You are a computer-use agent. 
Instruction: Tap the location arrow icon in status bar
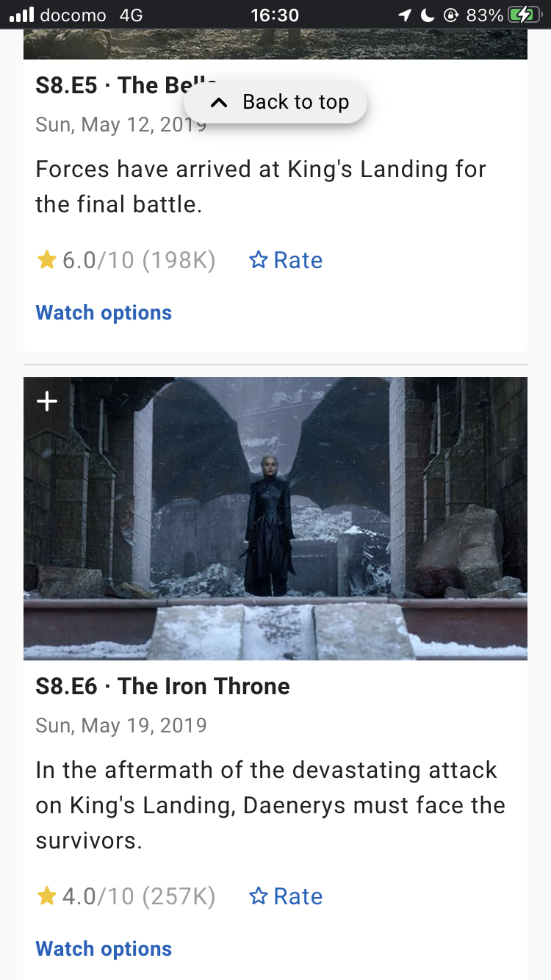coord(405,15)
